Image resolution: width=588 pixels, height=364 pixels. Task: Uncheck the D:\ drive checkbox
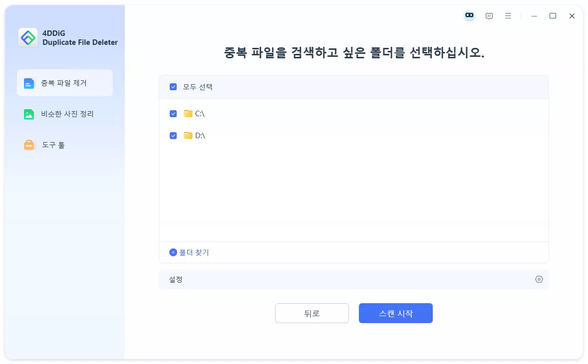(173, 135)
